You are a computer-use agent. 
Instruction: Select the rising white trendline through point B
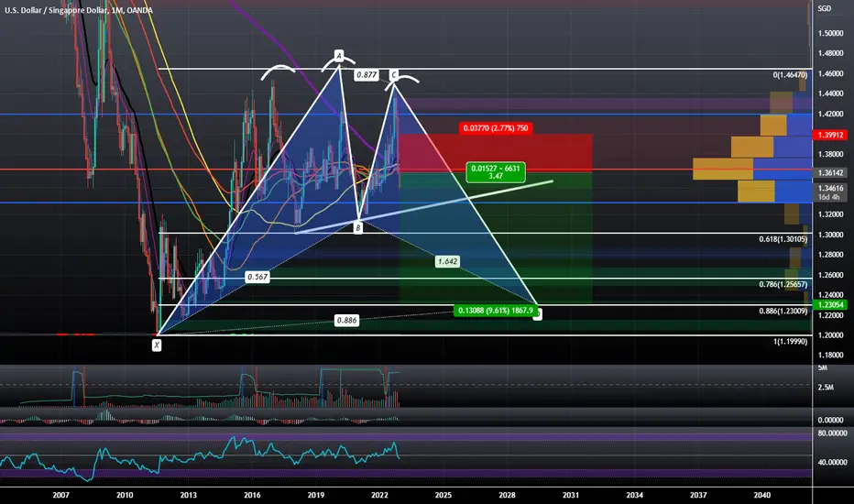click(423, 207)
